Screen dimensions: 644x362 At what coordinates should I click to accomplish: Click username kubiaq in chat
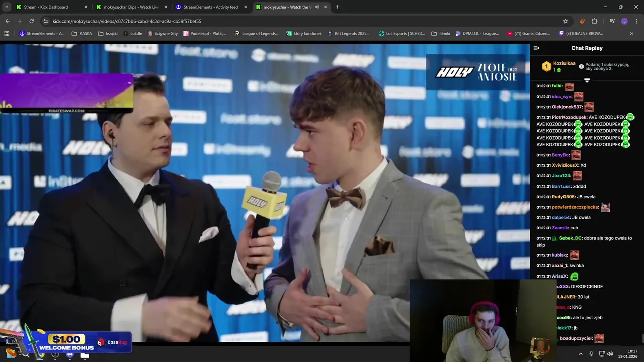pyautogui.click(x=559, y=255)
